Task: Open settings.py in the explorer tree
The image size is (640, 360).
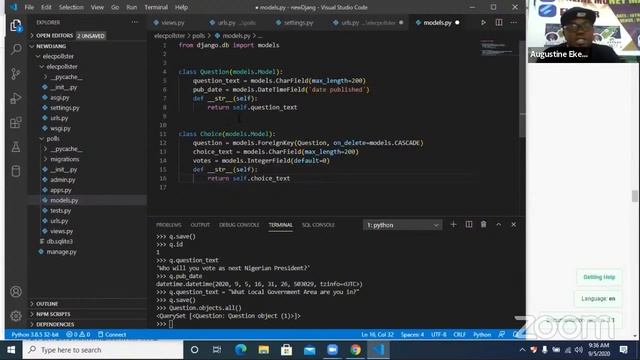Action: 65,108
